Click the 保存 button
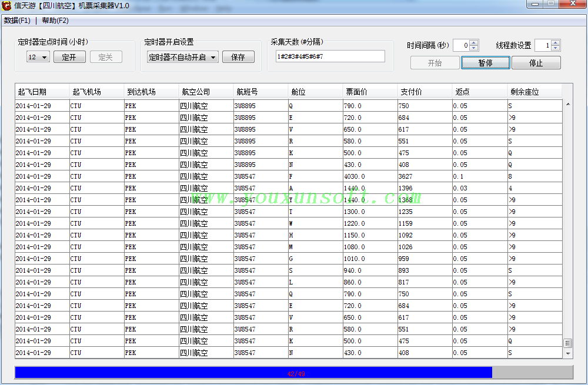 click(238, 57)
